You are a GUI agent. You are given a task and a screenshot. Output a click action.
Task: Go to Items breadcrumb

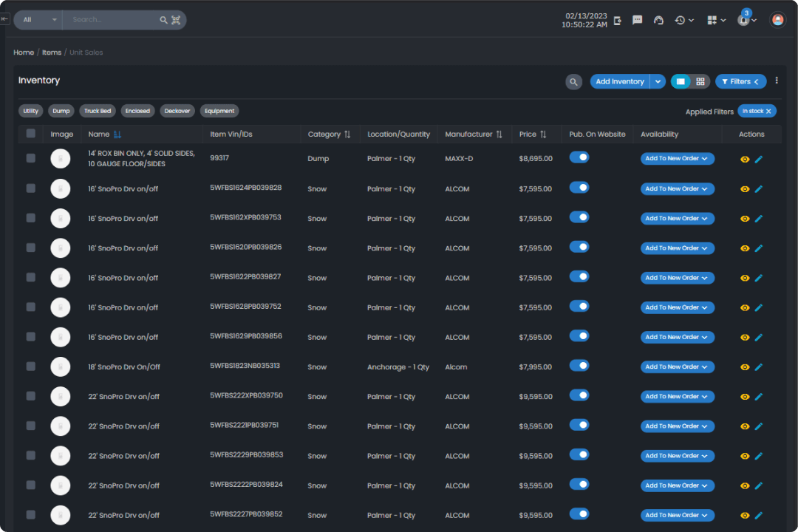tap(52, 52)
